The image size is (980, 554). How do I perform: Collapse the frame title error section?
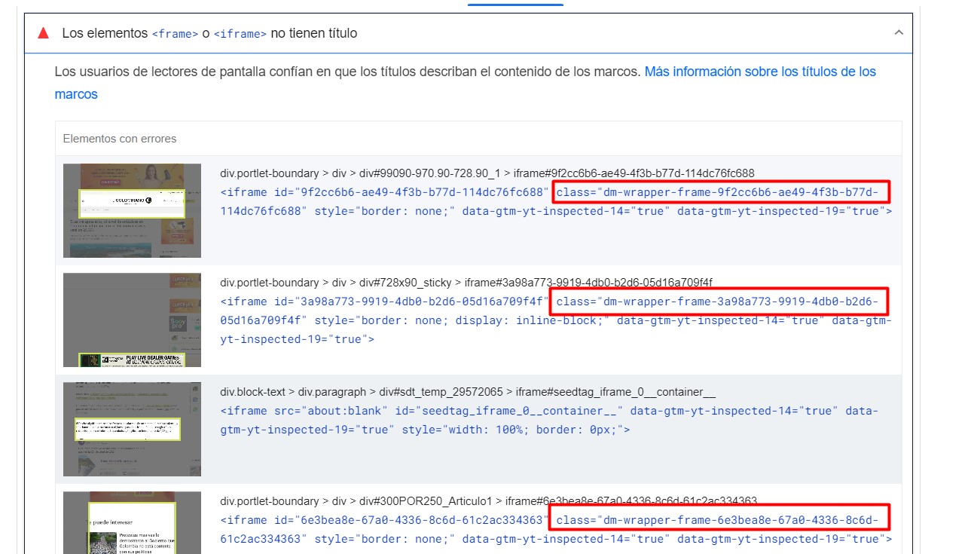tap(899, 32)
